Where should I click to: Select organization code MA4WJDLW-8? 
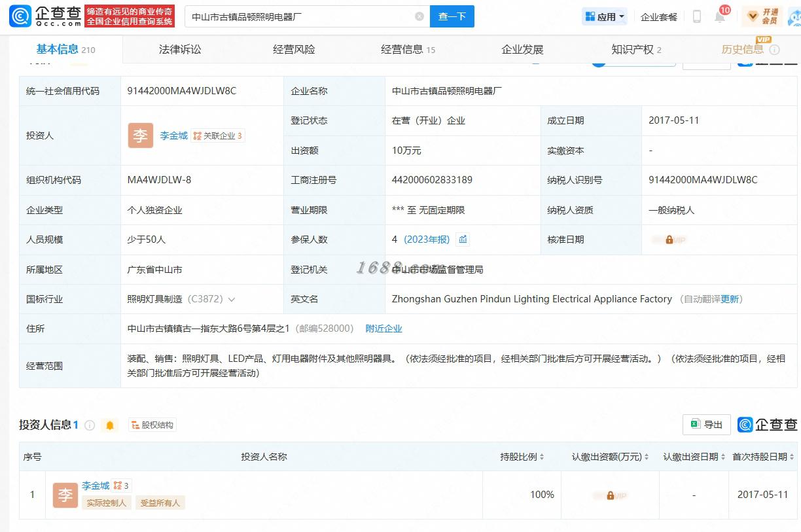pos(159,180)
